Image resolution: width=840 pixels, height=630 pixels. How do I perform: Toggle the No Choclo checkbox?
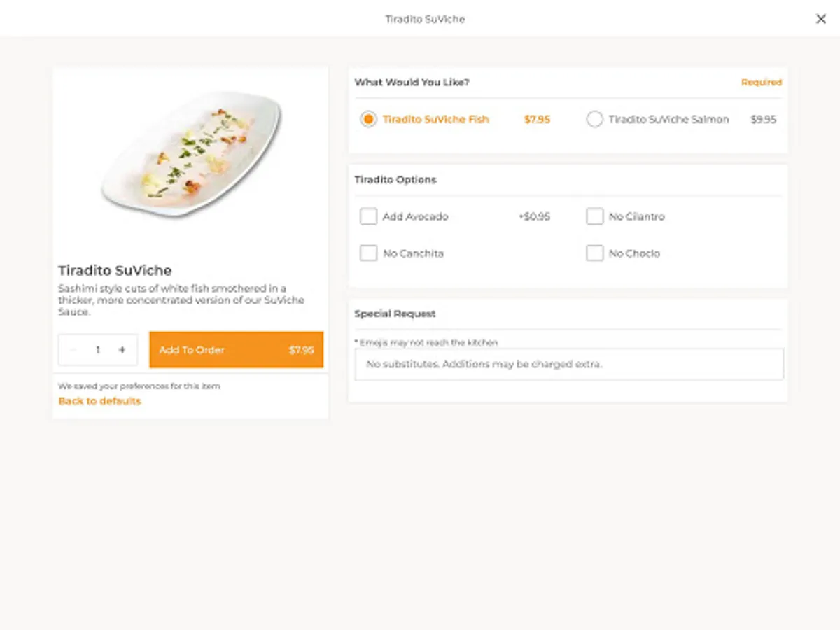(594, 253)
